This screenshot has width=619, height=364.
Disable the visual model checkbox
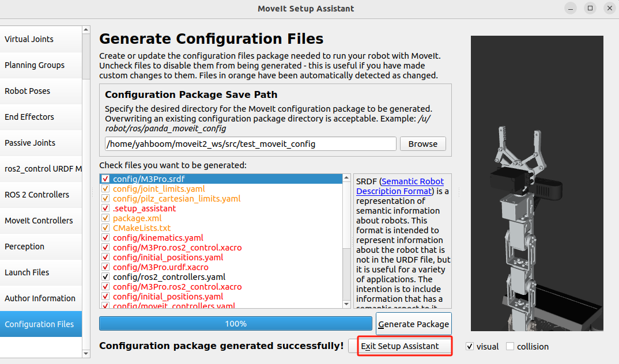click(469, 346)
